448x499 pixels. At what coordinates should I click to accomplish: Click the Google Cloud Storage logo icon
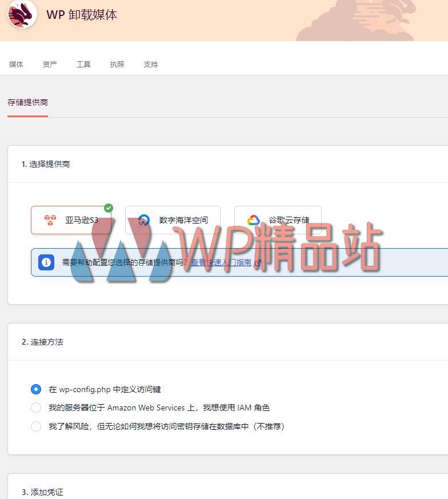click(x=254, y=220)
